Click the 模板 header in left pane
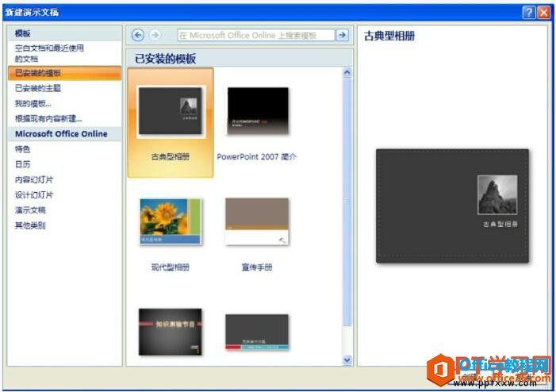The width and height of the screenshot is (556, 392). (22, 33)
